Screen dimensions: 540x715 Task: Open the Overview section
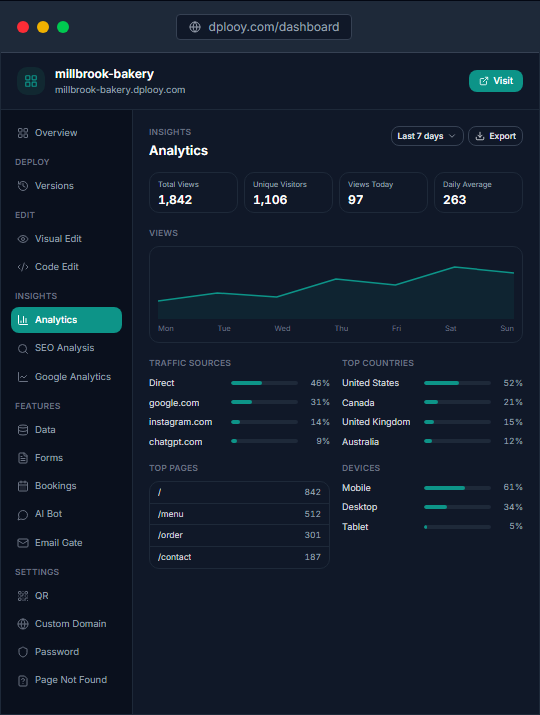67,133
